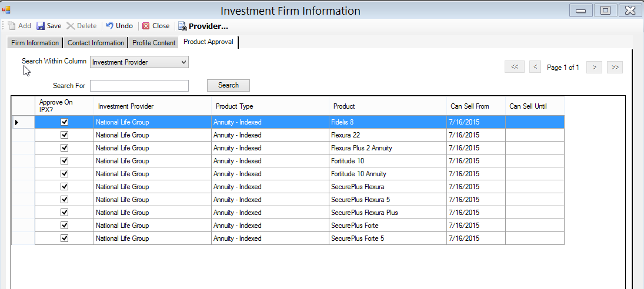Click Annuity - Indexed in SecurePlus Forte row

[271, 226]
